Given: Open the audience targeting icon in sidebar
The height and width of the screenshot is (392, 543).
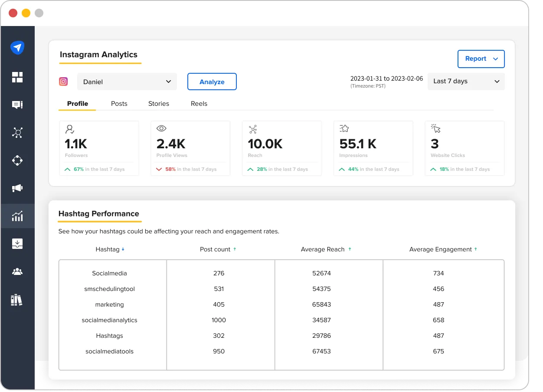Looking at the screenshot, I should pos(17,160).
